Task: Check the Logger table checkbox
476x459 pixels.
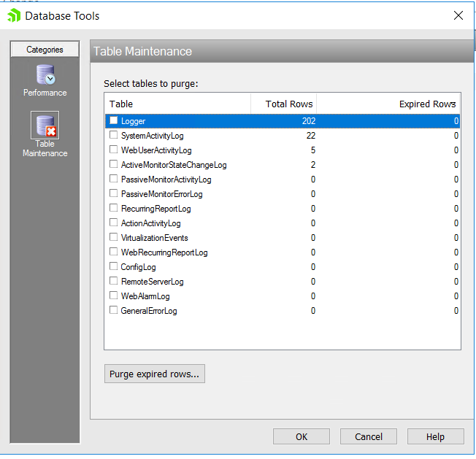Action: (114, 120)
